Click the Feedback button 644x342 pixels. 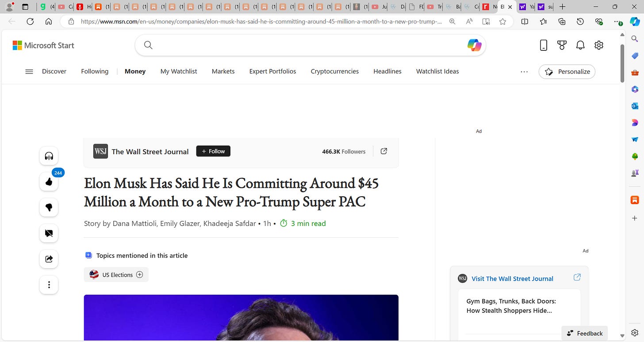pyautogui.click(x=584, y=333)
